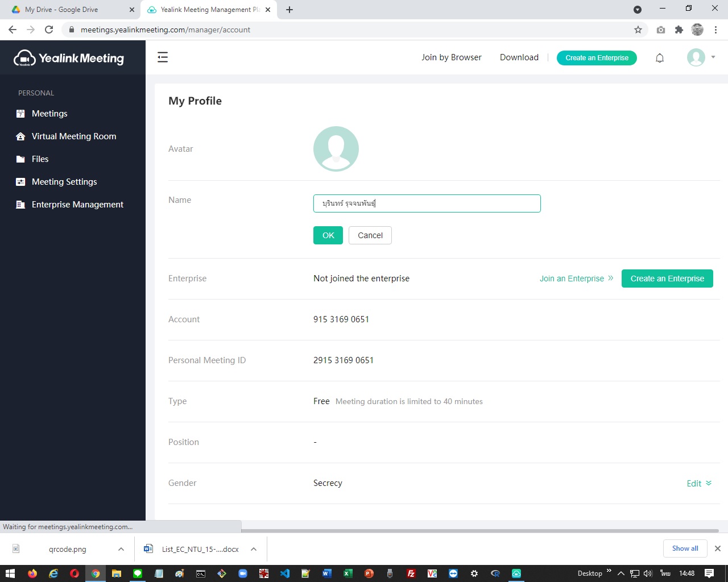Bookmark this page with star icon

point(638,30)
